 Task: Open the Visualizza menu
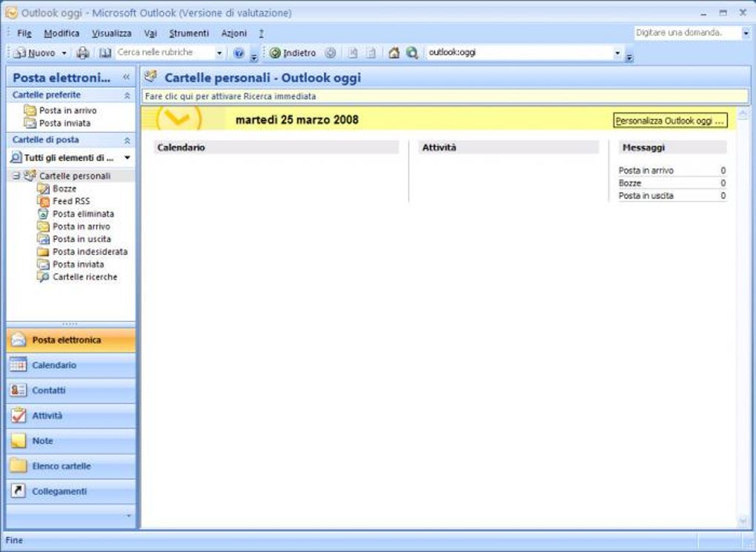click(x=111, y=33)
